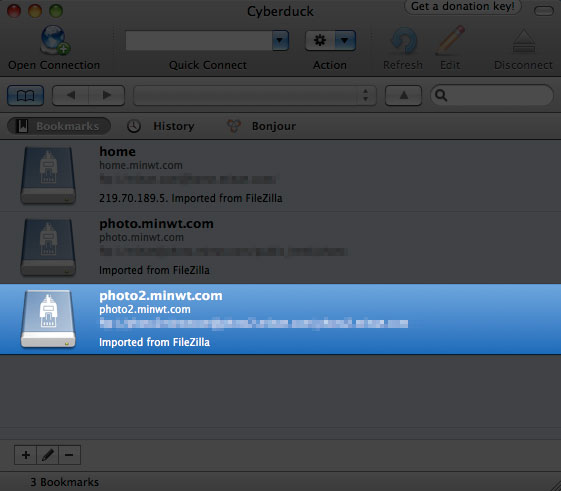This screenshot has width=561, height=491.
Task: Select the bold 'photo.minwt.com' bookmark title
Action: [156, 224]
